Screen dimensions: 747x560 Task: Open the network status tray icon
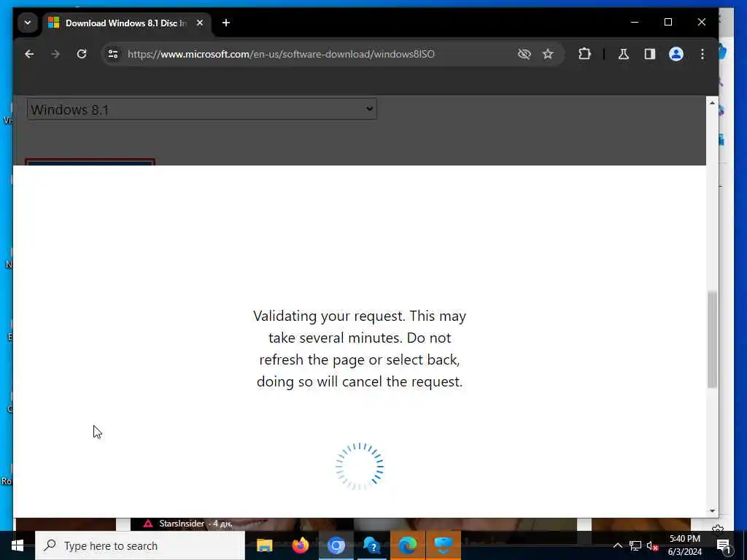(x=635, y=545)
